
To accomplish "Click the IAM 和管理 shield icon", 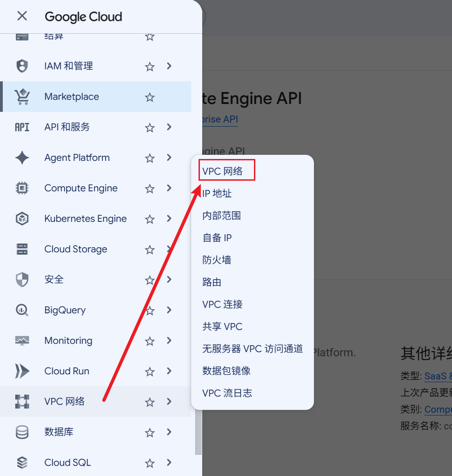I will coord(22,66).
